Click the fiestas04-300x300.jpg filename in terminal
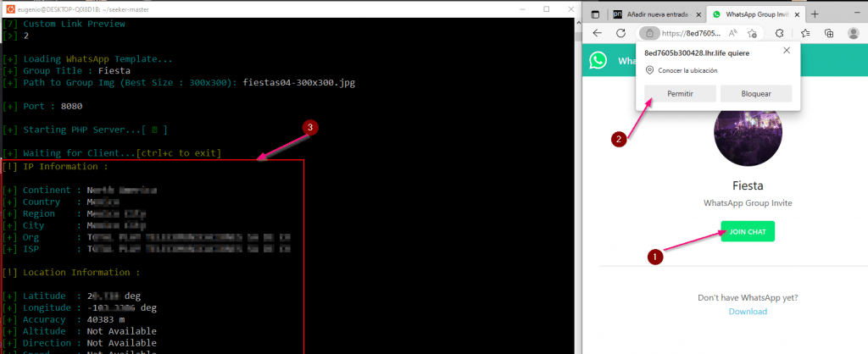This screenshot has height=354, width=868. [x=299, y=83]
